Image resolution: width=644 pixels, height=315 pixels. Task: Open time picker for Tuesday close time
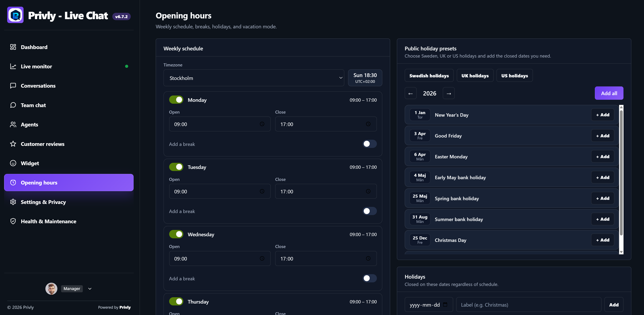click(x=368, y=191)
